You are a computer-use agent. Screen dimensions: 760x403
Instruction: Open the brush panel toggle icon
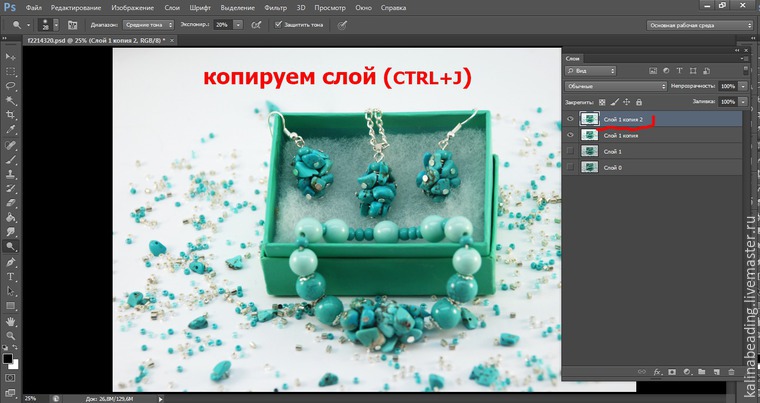tap(72, 25)
